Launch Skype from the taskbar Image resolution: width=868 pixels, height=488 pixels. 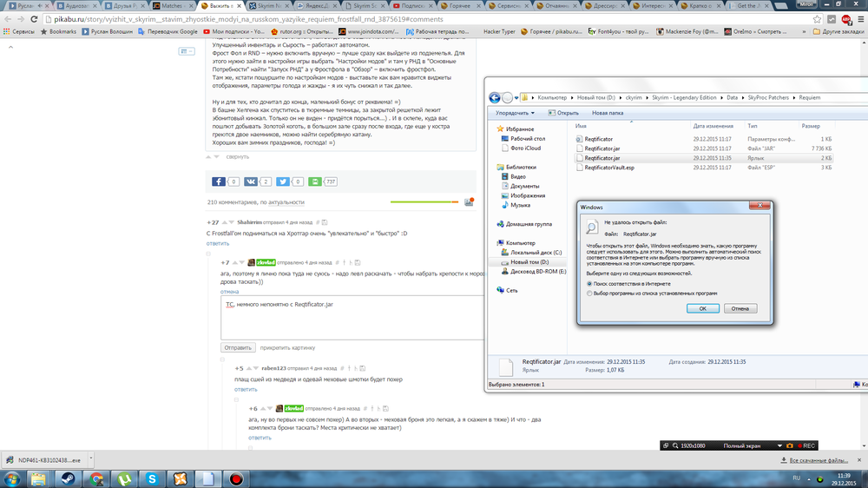tap(153, 478)
